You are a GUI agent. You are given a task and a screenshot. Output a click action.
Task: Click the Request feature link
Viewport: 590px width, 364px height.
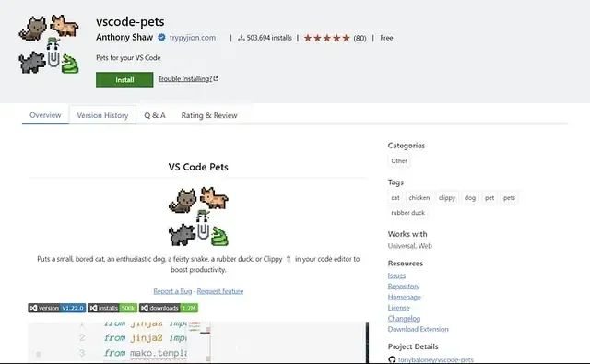(x=220, y=291)
